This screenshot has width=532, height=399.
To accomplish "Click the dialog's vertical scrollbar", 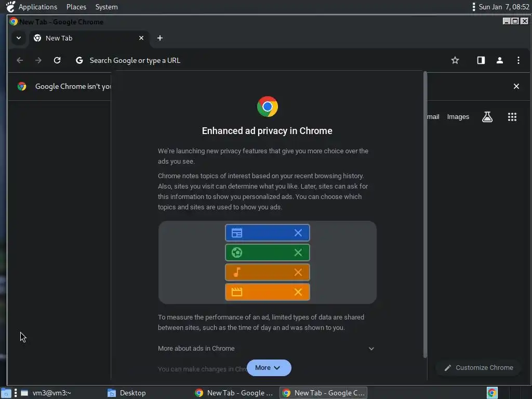I will (x=425, y=215).
